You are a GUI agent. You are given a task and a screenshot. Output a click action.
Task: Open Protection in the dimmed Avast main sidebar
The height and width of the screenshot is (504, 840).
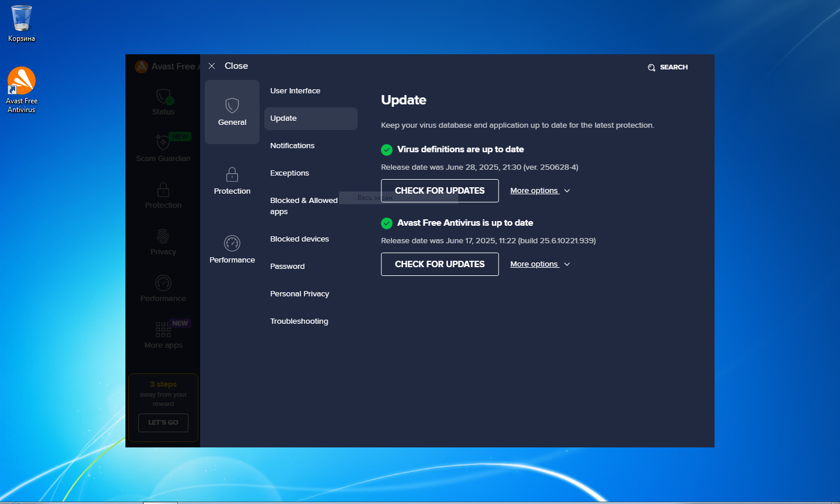[x=163, y=195]
